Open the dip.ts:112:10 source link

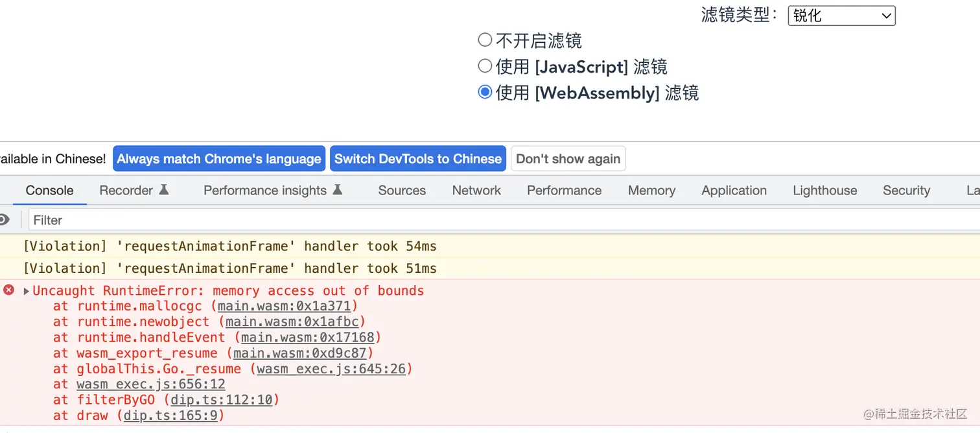pyautogui.click(x=222, y=400)
